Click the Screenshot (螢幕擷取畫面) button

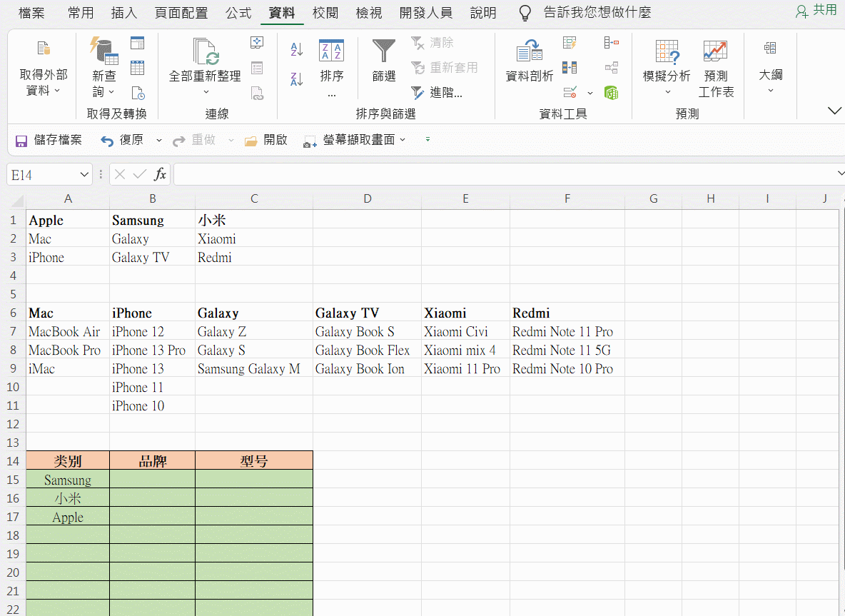(349, 141)
